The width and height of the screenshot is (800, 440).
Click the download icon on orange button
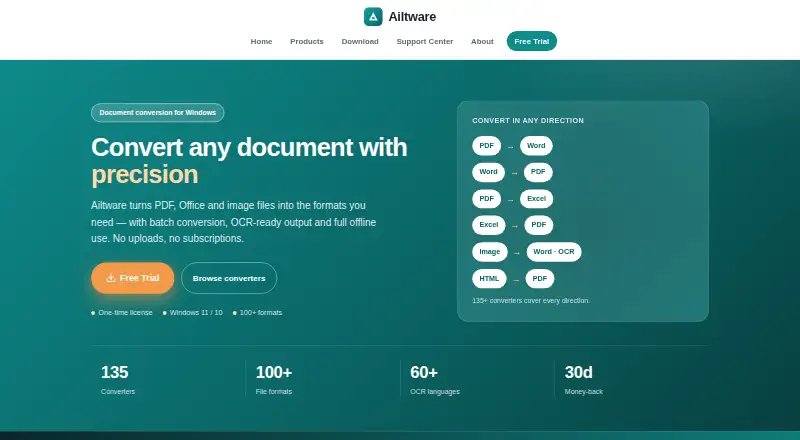[111, 278]
